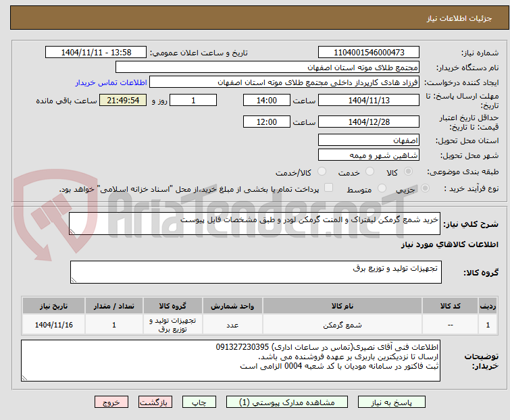Click the validity time field 12:00

click(267, 122)
